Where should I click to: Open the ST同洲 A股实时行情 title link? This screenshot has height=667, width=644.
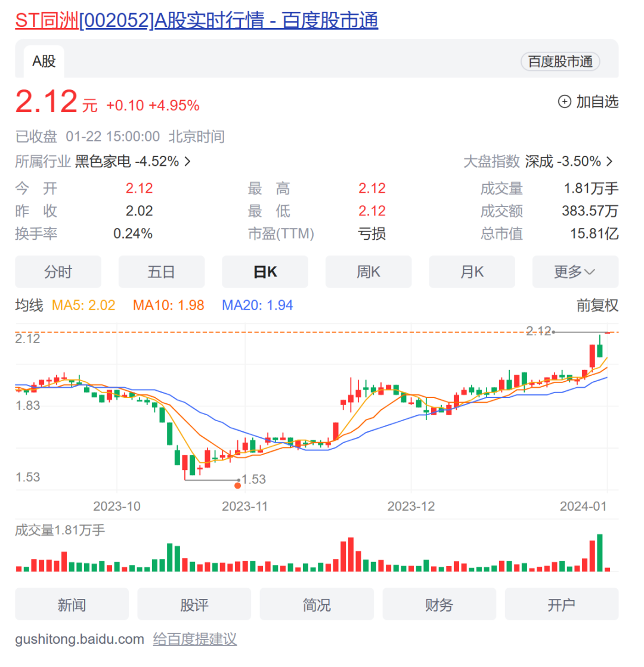tap(196, 20)
